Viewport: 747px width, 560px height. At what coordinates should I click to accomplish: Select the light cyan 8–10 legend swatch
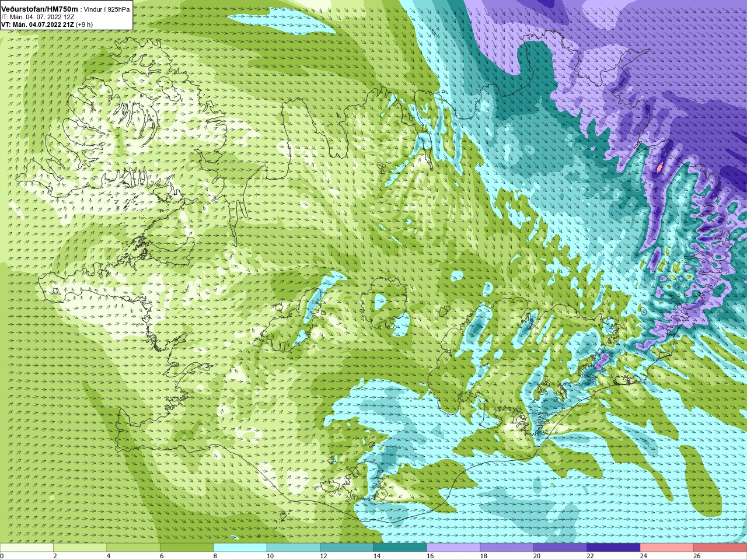click(x=240, y=547)
